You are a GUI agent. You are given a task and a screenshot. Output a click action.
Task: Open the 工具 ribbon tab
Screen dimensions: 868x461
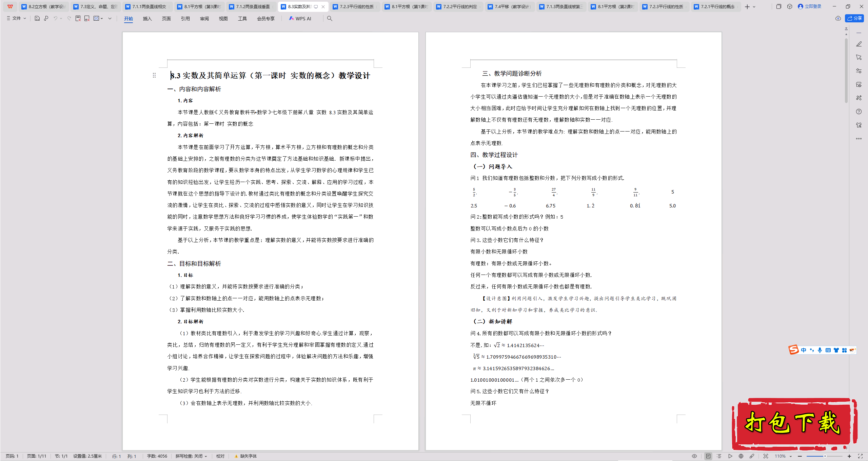[242, 19]
